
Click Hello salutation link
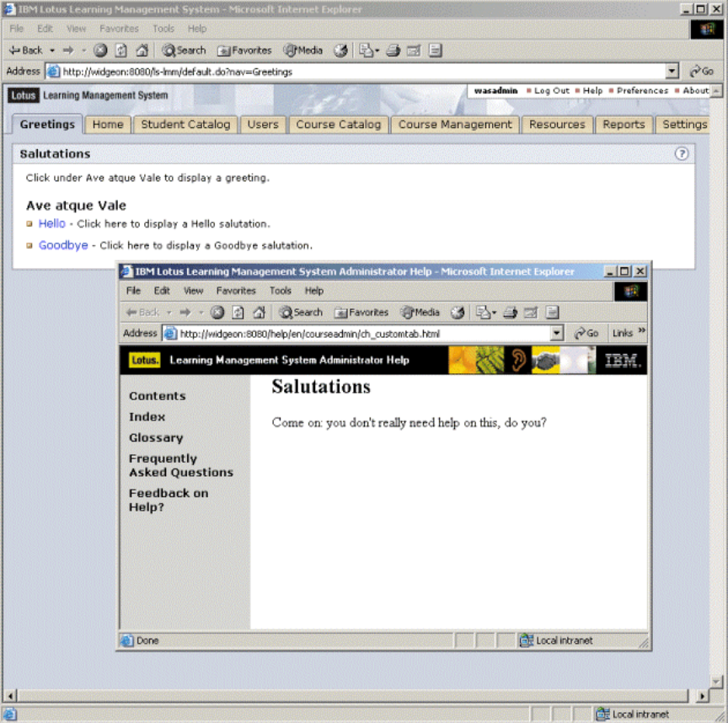[52, 224]
